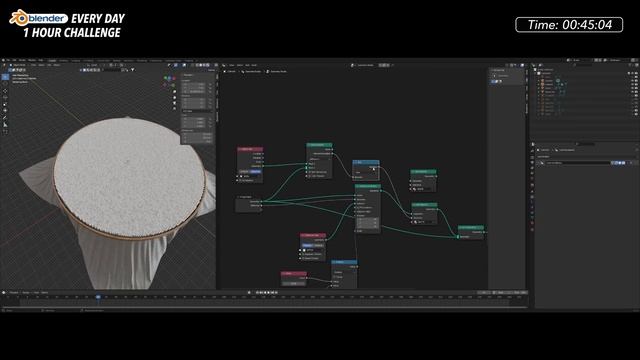
Task: Click Original button on Collection Info node
Action: 307,245
